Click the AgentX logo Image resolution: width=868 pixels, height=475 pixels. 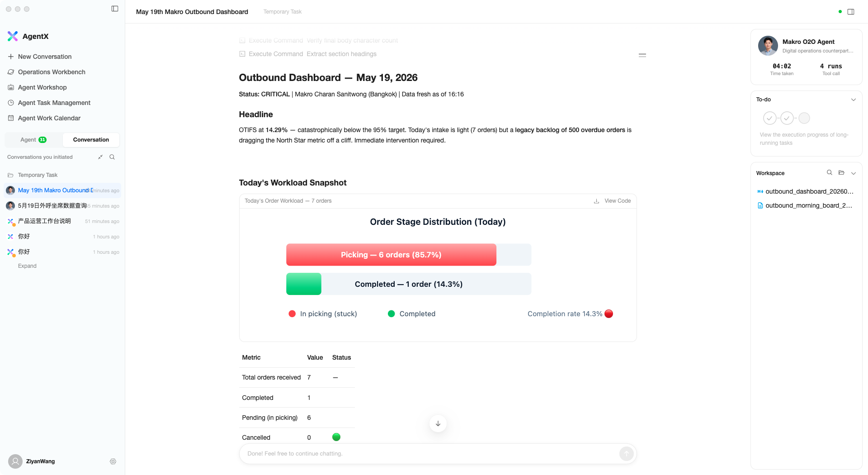tap(13, 36)
